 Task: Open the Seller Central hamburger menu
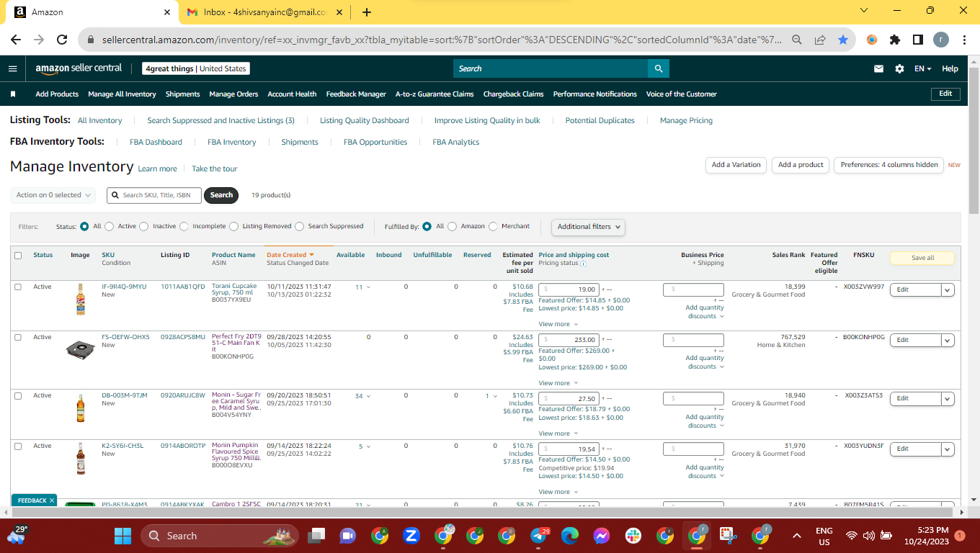[12, 68]
